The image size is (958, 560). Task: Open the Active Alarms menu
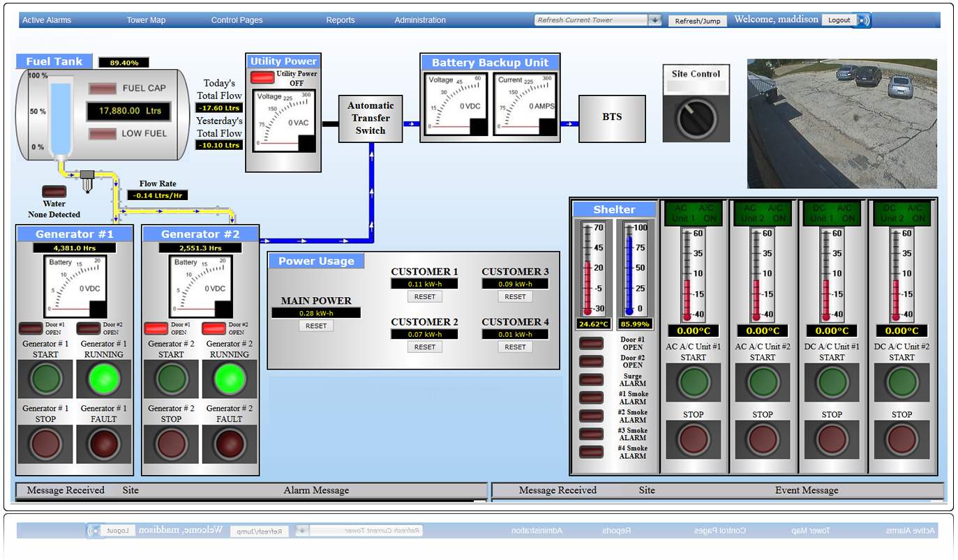point(47,20)
